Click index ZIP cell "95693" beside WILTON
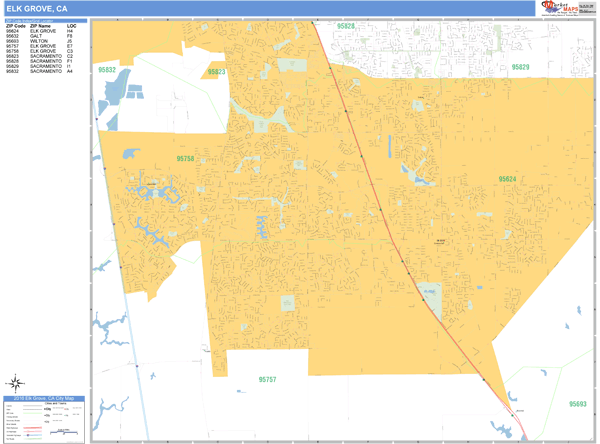The width and height of the screenshot is (600, 444). click(x=12, y=41)
